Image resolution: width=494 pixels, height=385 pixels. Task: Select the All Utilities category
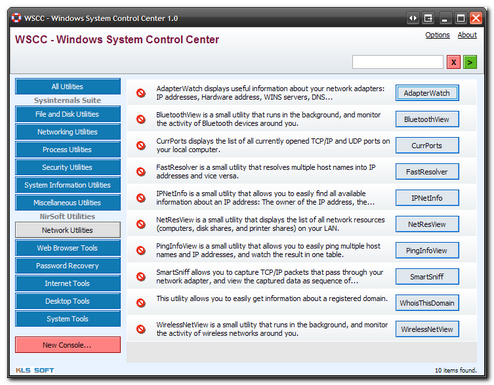[x=68, y=87]
